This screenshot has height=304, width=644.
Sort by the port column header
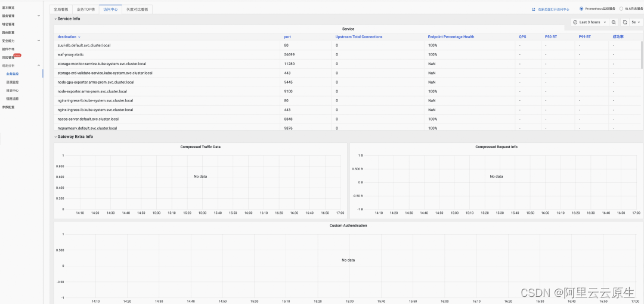click(x=287, y=36)
